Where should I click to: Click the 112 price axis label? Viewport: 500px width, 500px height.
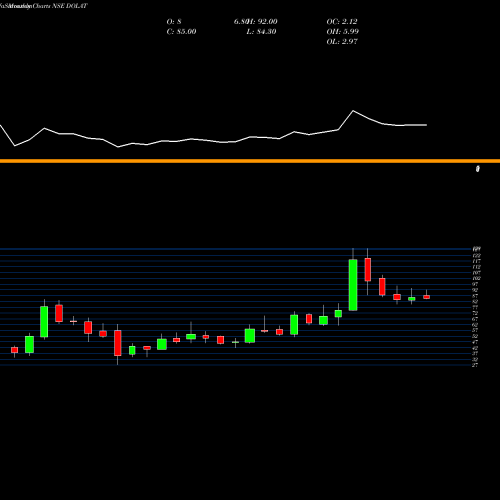coord(476,267)
